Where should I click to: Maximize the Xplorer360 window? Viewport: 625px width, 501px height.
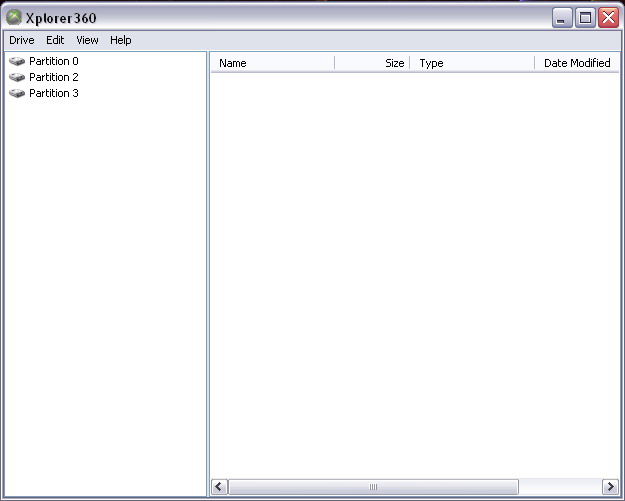coord(586,17)
